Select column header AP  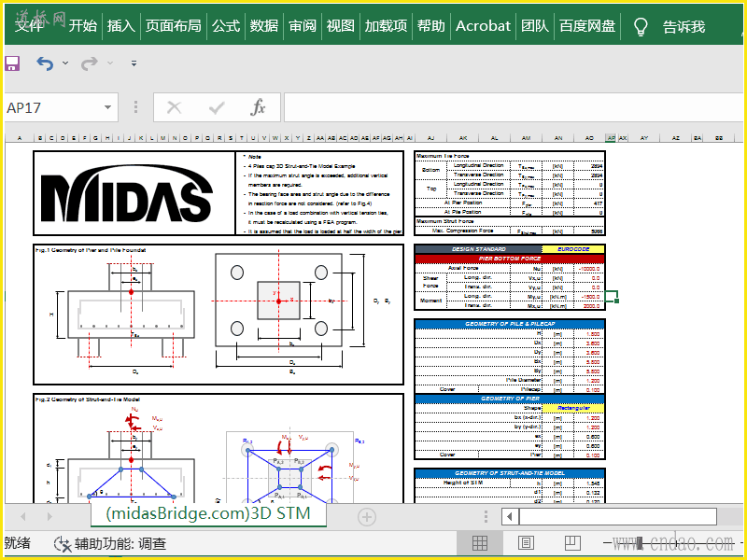point(611,138)
